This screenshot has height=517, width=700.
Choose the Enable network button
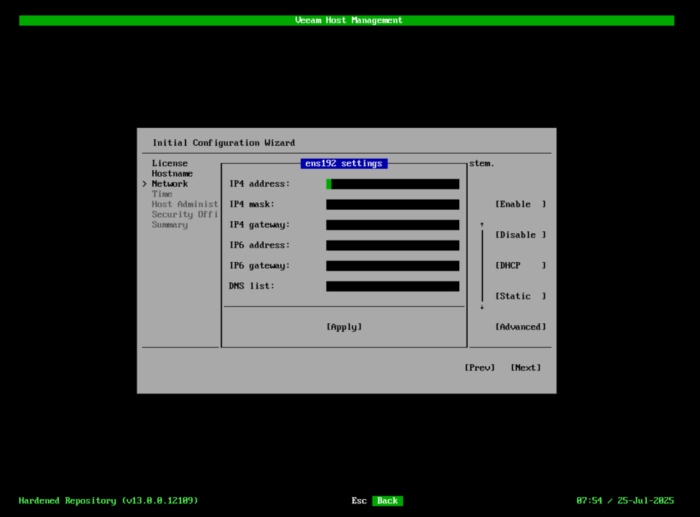pos(521,204)
